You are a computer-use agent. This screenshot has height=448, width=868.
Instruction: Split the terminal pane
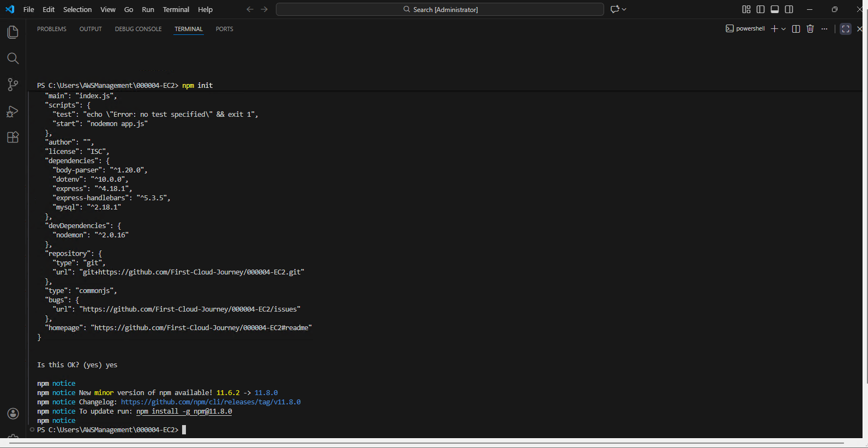click(796, 29)
